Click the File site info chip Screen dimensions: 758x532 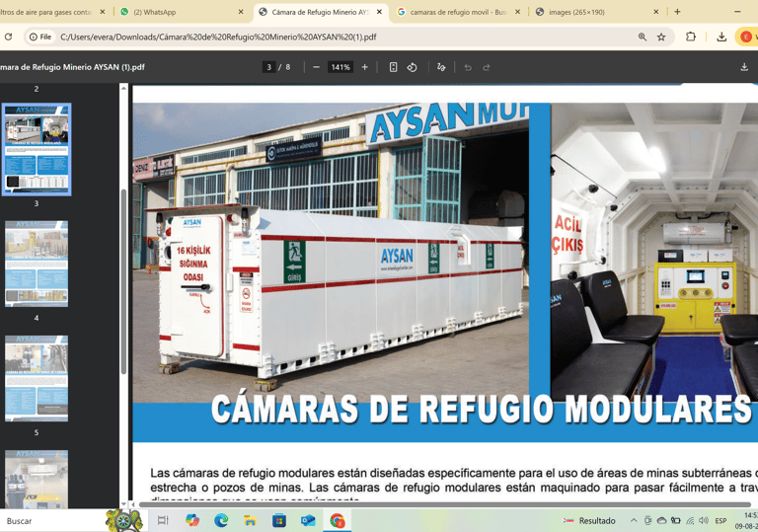click(40, 37)
